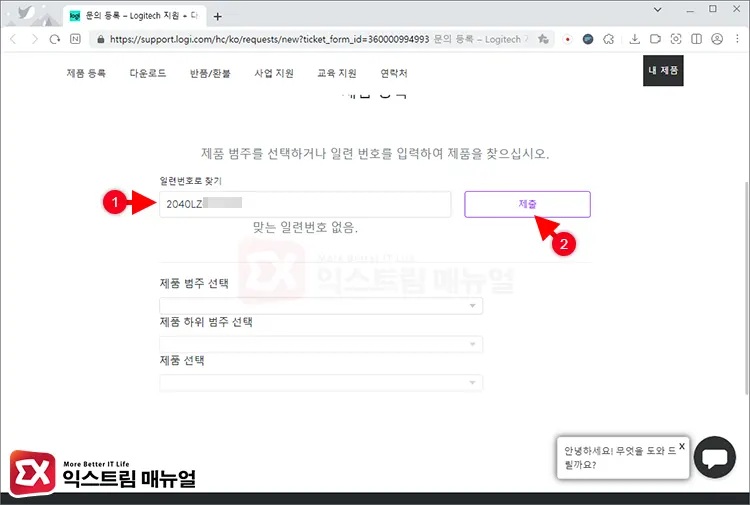Click the chat greeting message text
The width and height of the screenshot is (750, 505).
coord(620,458)
